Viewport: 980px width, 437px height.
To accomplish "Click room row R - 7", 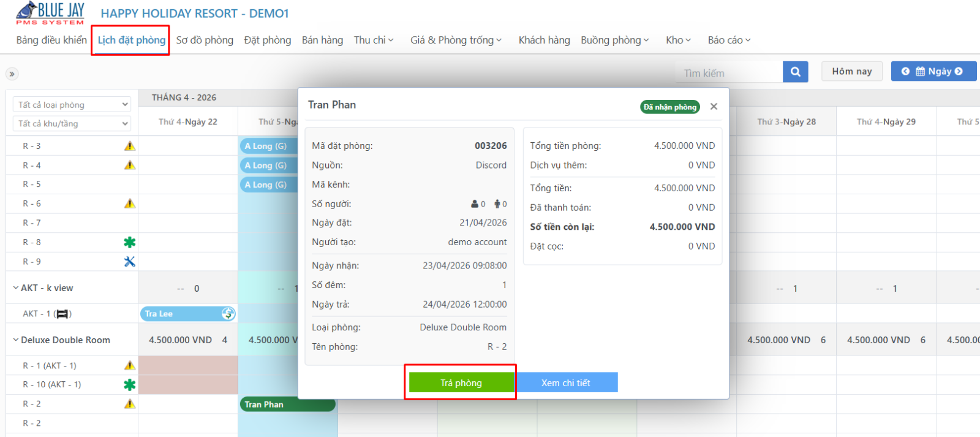I will click(72, 223).
